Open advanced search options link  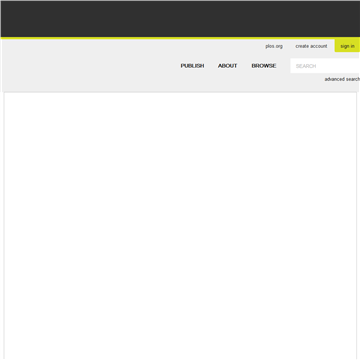point(342,79)
